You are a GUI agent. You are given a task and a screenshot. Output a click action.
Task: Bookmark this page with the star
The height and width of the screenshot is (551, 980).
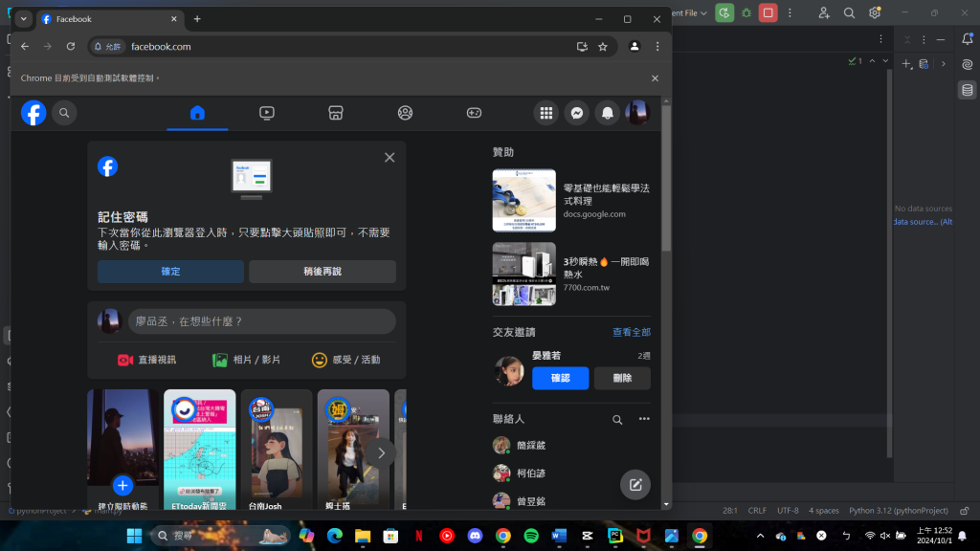[603, 47]
